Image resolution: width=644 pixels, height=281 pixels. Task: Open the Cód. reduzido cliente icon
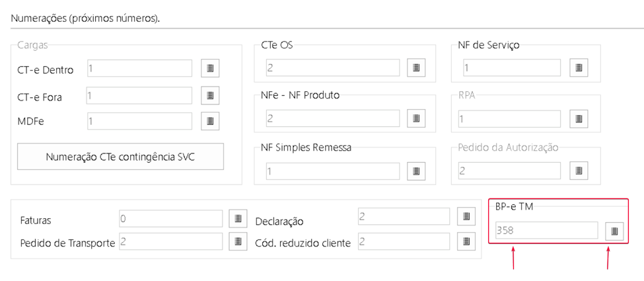(466, 241)
